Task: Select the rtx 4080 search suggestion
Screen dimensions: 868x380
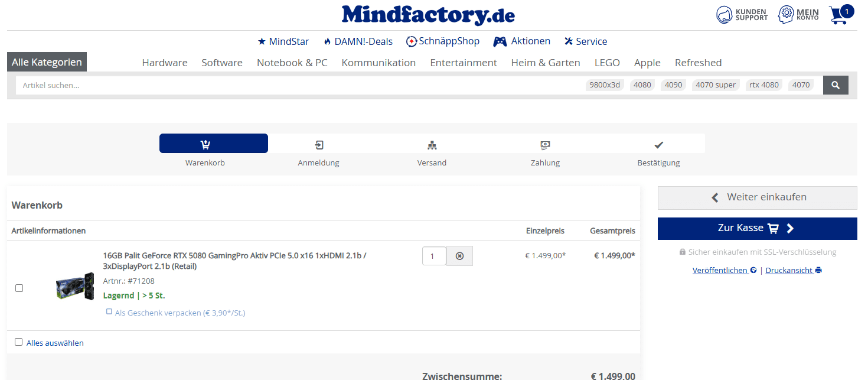Action: [764, 85]
